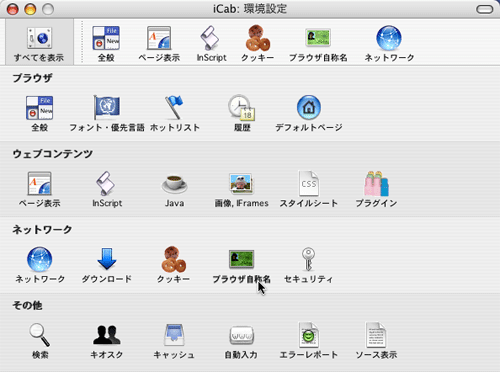500x372 pixels.
Task: Open プラグイン icon
Action: [x=376, y=183]
